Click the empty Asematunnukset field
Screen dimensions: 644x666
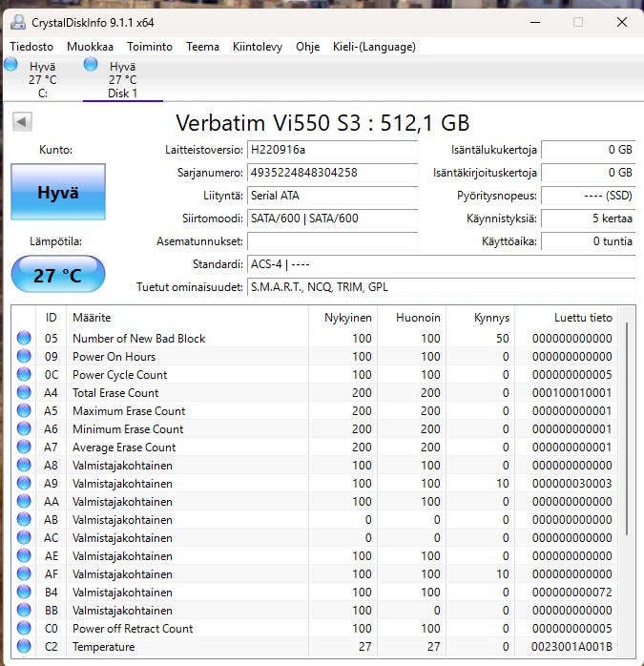coord(333,241)
